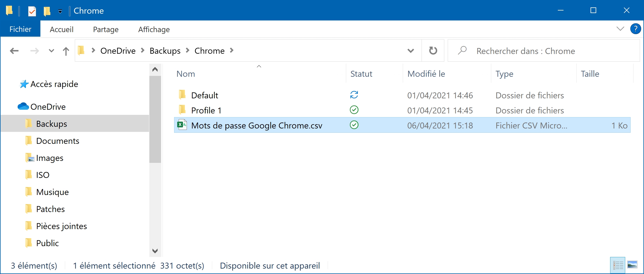Image resolution: width=644 pixels, height=274 pixels.
Task: Switch to the Partage ribbon tab
Action: (x=106, y=29)
